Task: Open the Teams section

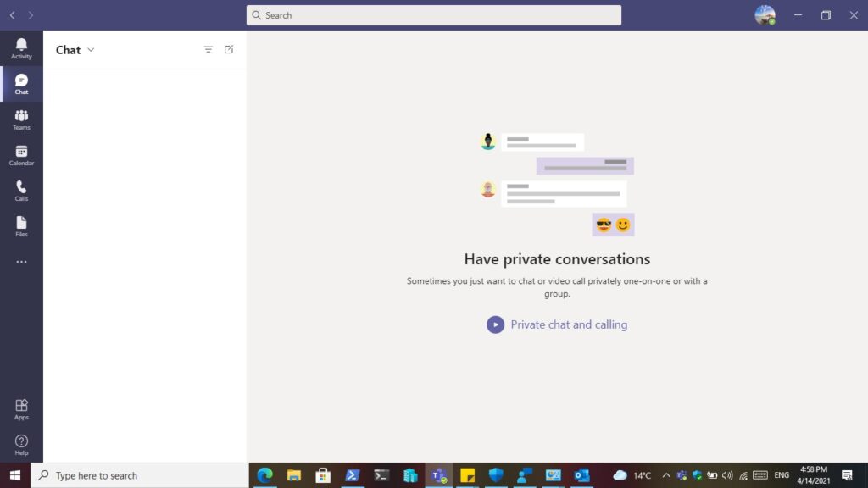Action: tap(21, 119)
